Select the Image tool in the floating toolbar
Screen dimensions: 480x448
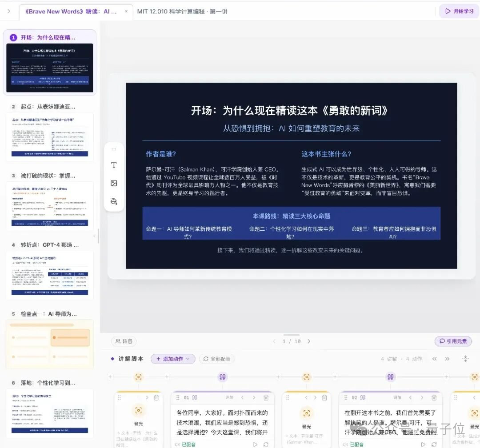(x=114, y=183)
